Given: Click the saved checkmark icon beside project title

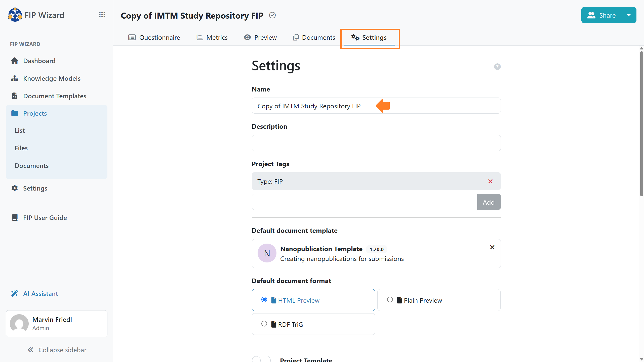Looking at the screenshot, I should (272, 15).
